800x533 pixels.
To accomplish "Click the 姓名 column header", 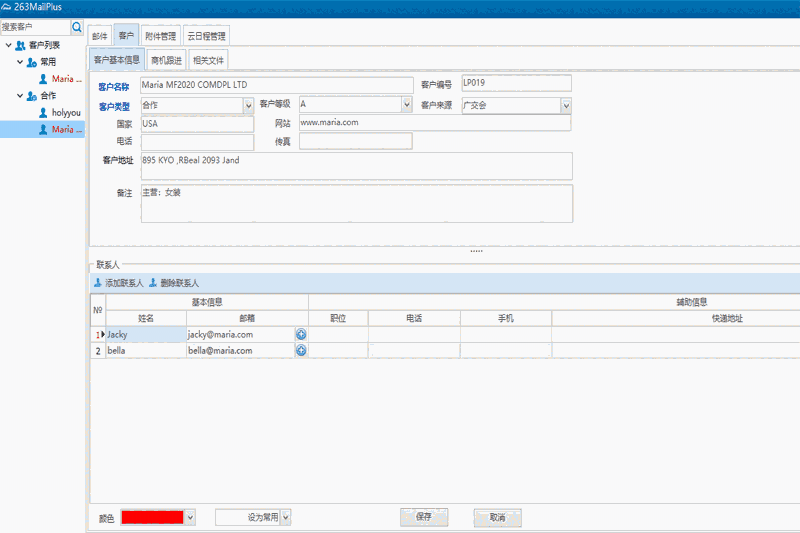I will click(x=146, y=318).
